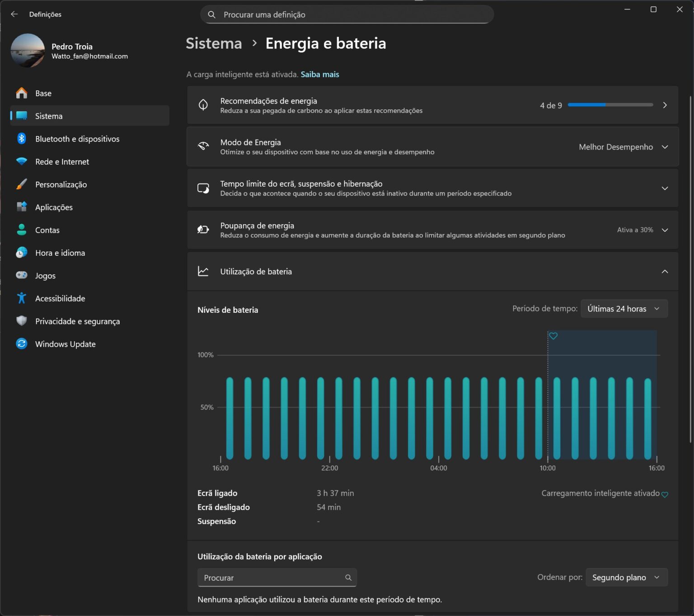Click the Contas account icon
Image resolution: width=694 pixels, height=616 pixels.
tap(21, 230)
